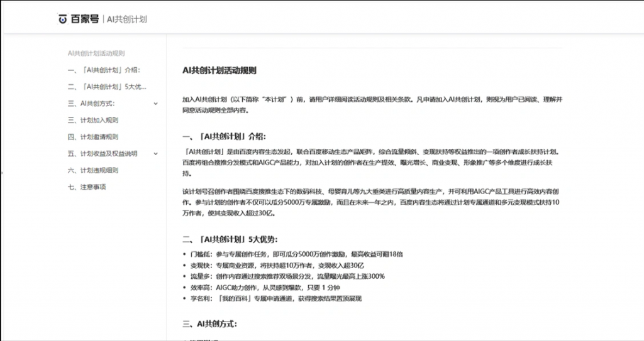
Task: Go to 六、计划违规细则 sidebar item
Action: (x=93, y=170)
